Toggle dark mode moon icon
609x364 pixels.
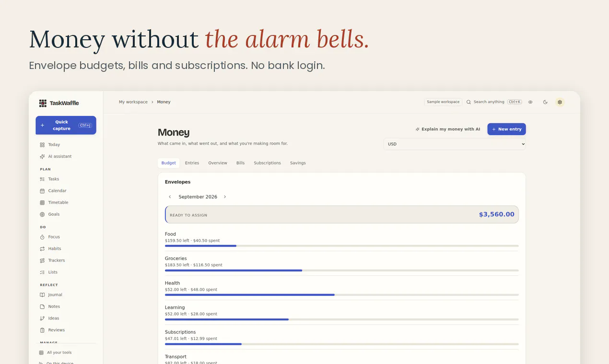545,102
